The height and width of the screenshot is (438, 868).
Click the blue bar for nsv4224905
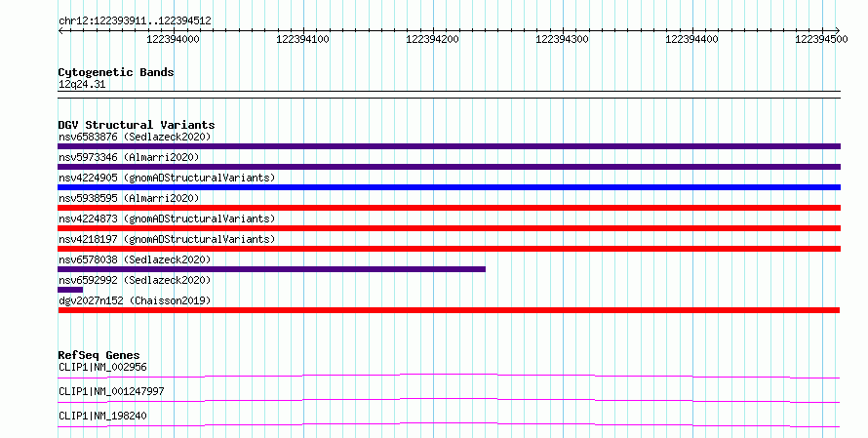449,187
